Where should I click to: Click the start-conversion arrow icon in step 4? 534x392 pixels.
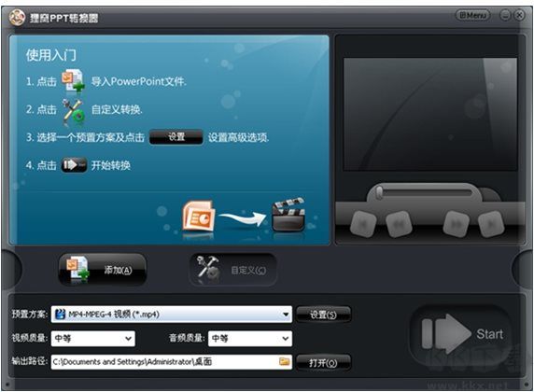pyautogui.click(x=74, y=165)
